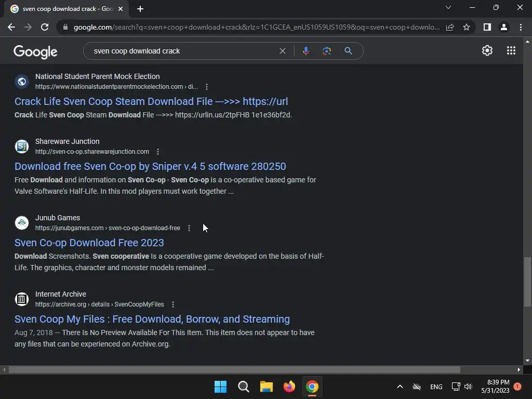This screenshot has height=399, width=532.
Task: Click the horizontal scrollbar thumb
Action: click(x=234, y=369)
